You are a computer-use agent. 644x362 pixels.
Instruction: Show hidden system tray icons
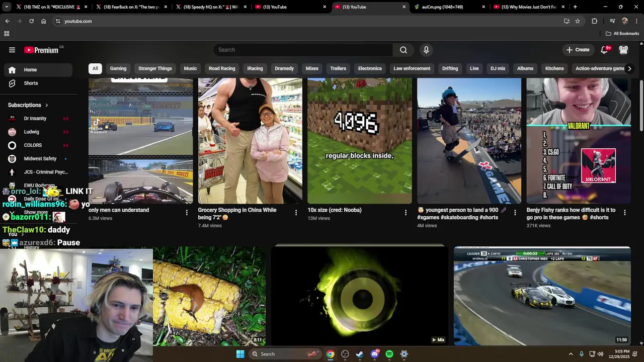click(x=571, y=354)
